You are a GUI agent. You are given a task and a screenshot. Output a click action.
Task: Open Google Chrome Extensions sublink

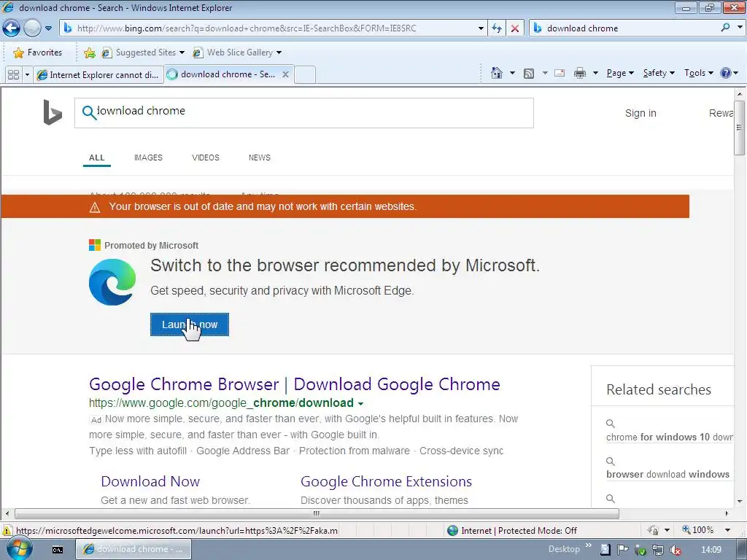point(387,481)
